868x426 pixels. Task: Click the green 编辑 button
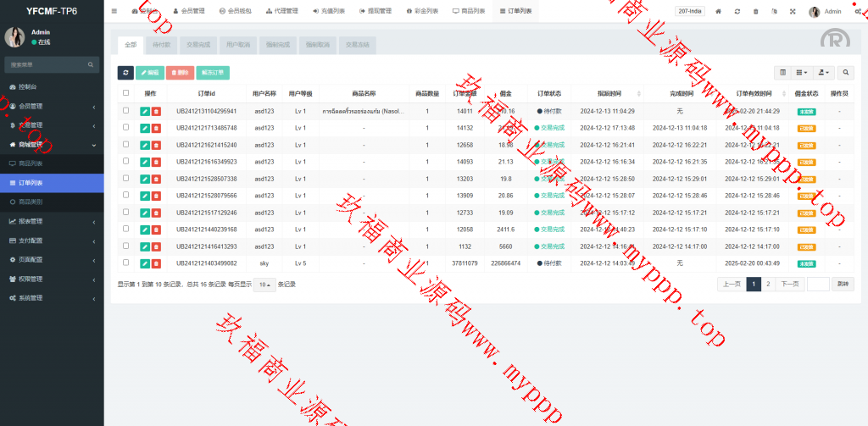pyautogui.click(x=150, y=73)
